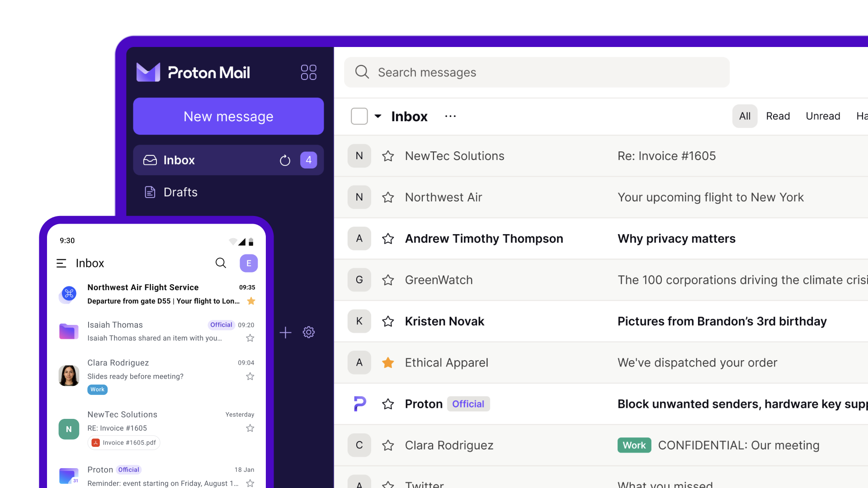Open "Pictures from Brandon's 3rd birthday"
This screenshot has width=868, height=488.
click(722, 321)
